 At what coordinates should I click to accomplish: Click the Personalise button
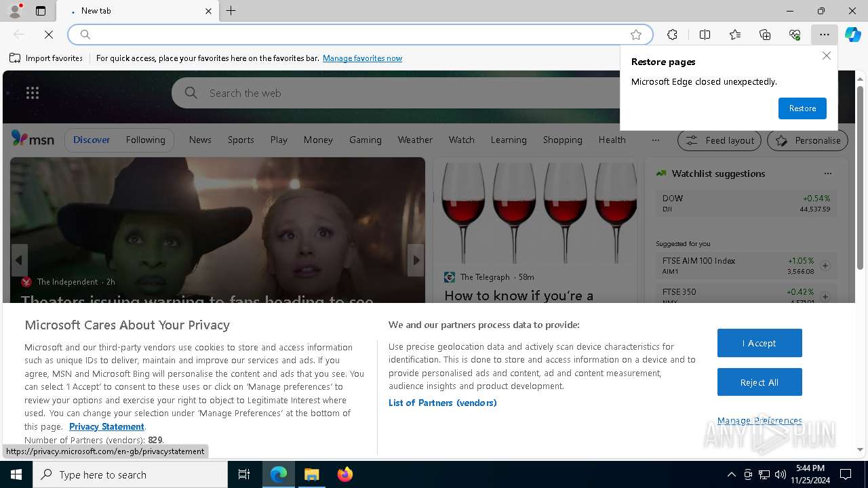(x=808, y=140)
